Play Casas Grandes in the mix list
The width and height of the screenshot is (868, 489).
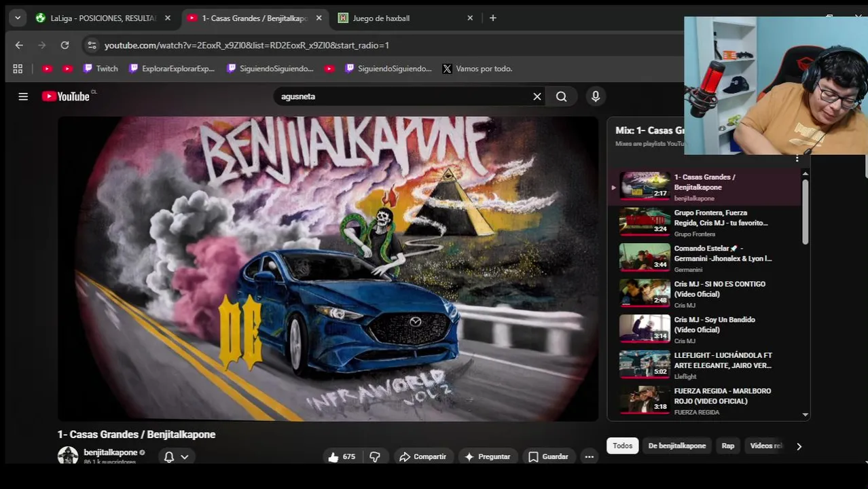(x=705, y=186)
